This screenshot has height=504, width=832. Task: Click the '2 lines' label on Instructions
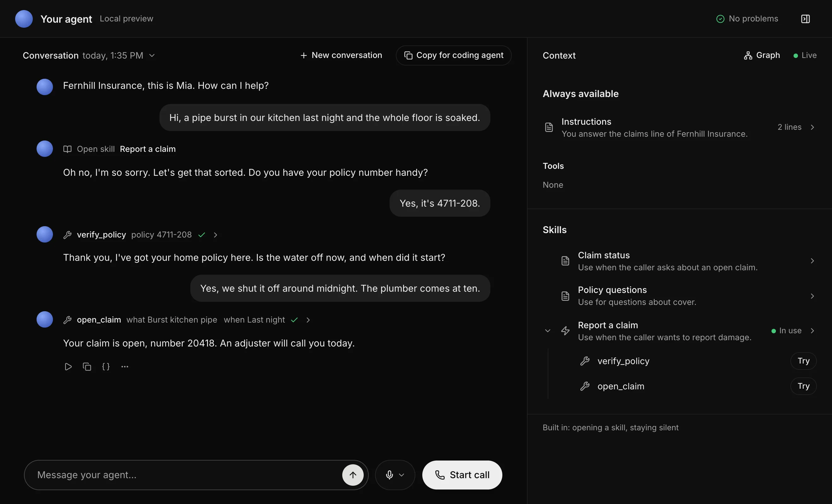pos(789,127)
